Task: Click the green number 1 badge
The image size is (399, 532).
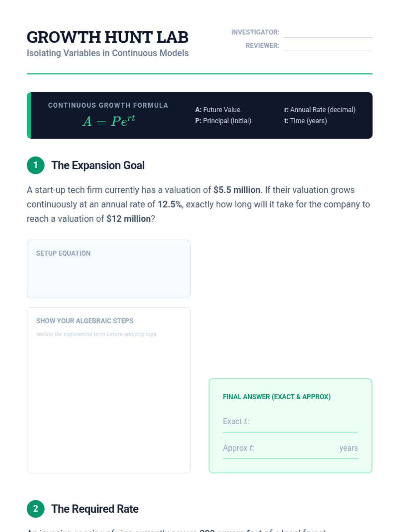Action: tap(36, 165)
